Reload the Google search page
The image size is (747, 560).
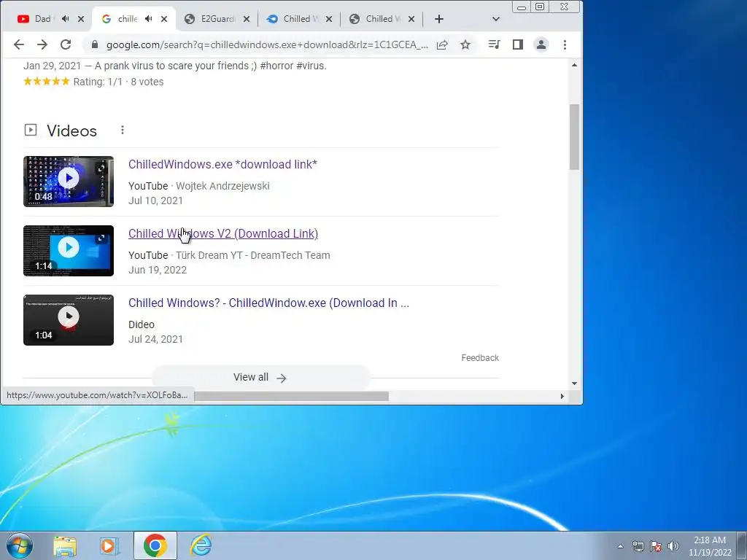[66, 44]
